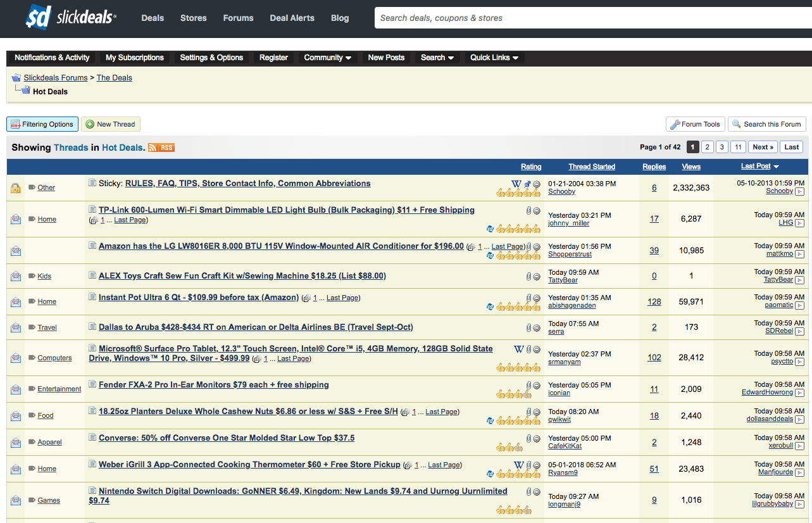Click the document icon before Fender FXA-2 title
This screenshot has height=523, width=812.
tap(92, 384)
